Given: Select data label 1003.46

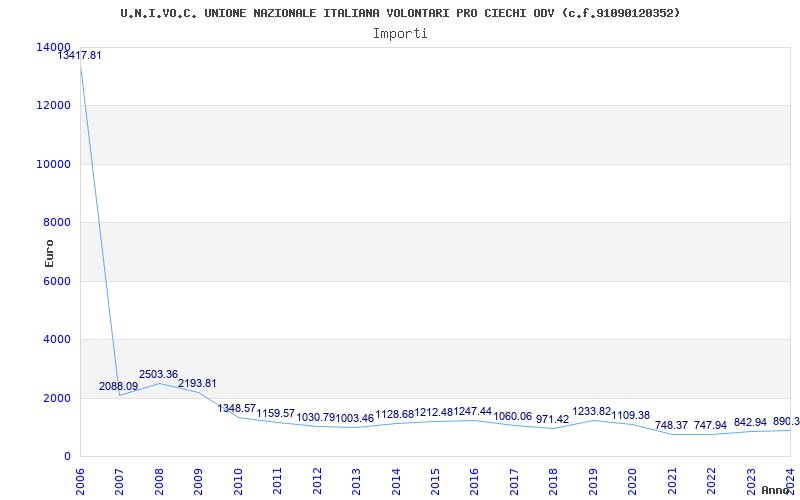Looking at the screenshot, I should [355, 418].
